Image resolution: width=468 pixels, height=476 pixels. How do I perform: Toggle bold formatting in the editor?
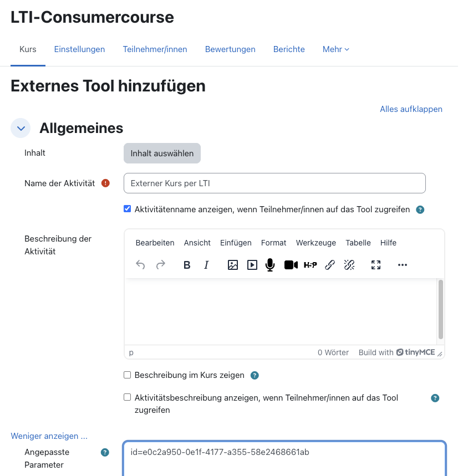tap(187, 265)
